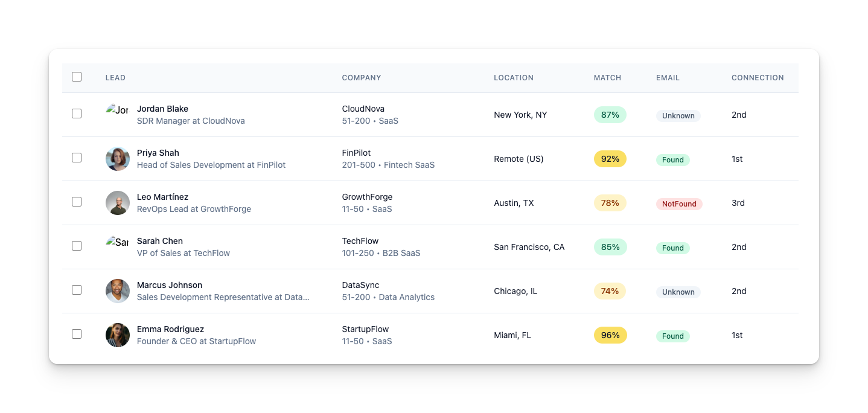Sort by the Match column header
Viewport: 868px width, 413px height.
click(x=607, y=78)
